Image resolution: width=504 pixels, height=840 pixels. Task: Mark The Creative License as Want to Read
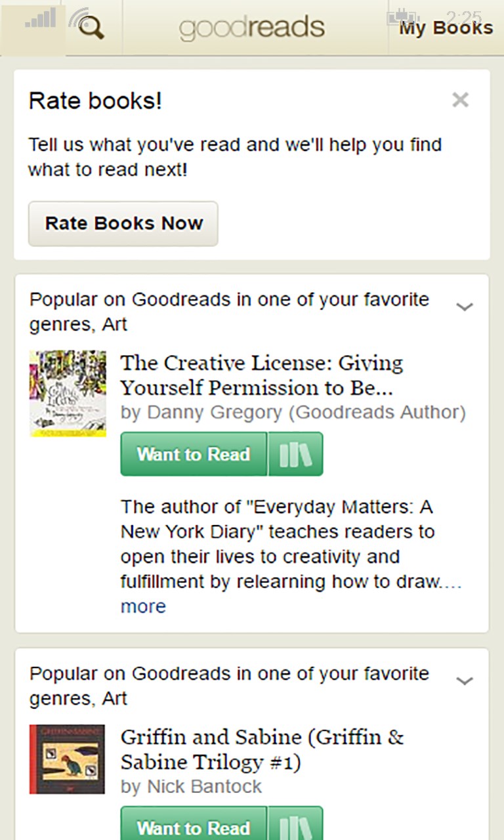(x=194, y=454)
